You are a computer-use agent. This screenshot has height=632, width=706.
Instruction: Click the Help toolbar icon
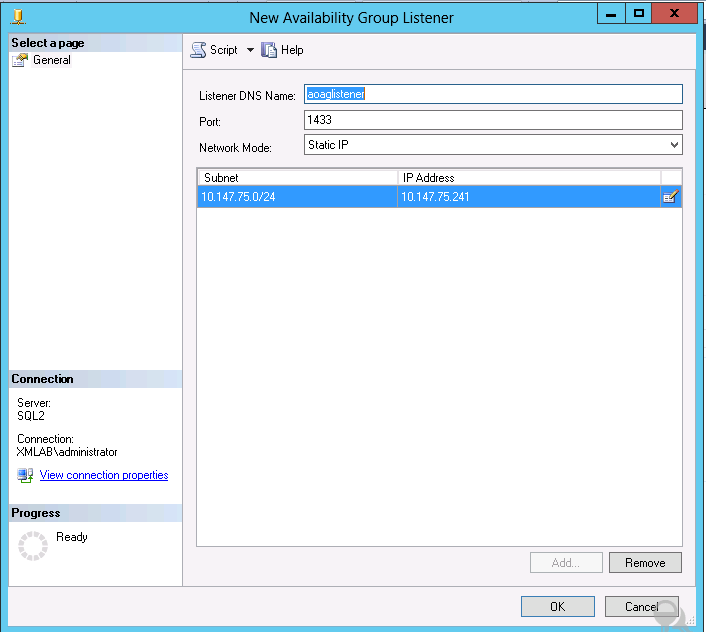269,50
